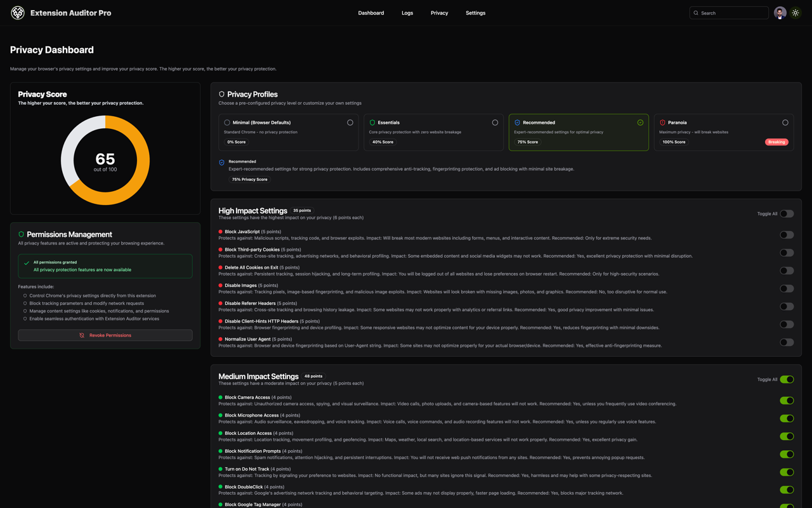Click the 75% Privacy Score badge
This screenshot has height=508, width=812.
pyautogui.click(x=249, y=180)
